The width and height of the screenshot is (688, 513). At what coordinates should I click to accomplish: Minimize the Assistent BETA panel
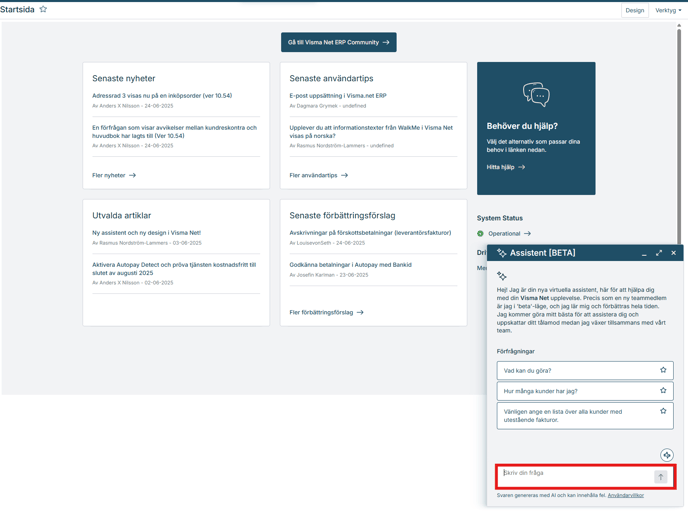point(644,253)
